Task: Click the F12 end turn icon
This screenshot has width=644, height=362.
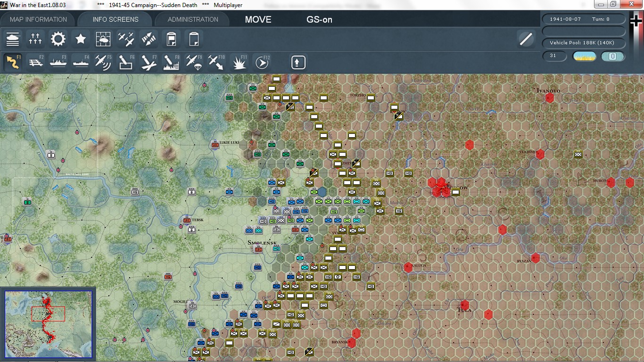Action: [262, 62]
